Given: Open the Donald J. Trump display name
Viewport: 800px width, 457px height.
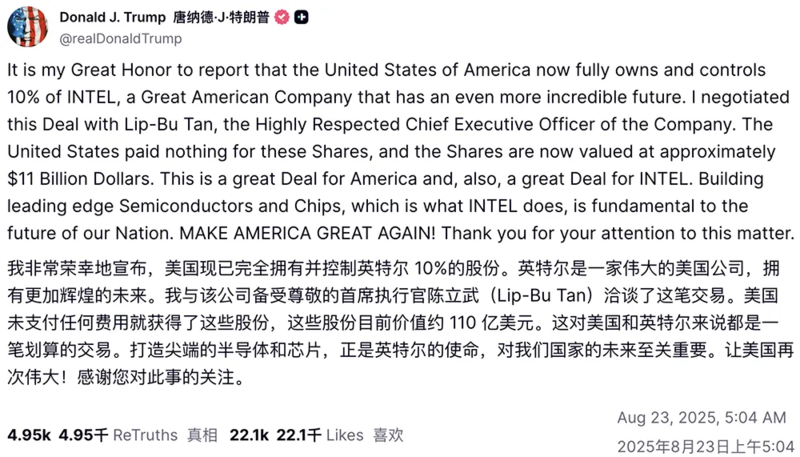Looking at the screenshot, I should click(x=113, y=19).
